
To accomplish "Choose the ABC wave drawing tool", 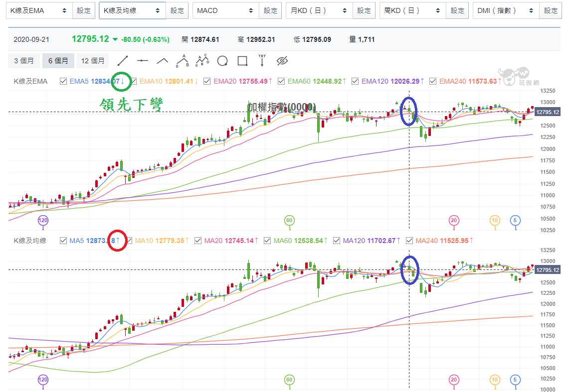I will [x=182, y=60].
